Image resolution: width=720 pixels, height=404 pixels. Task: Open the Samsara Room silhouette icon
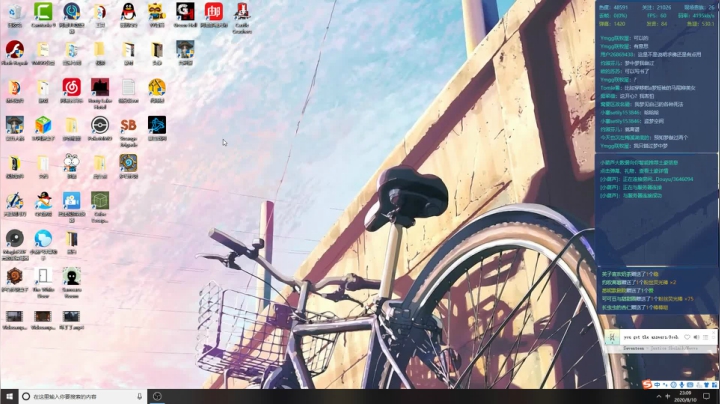[72, 280]
